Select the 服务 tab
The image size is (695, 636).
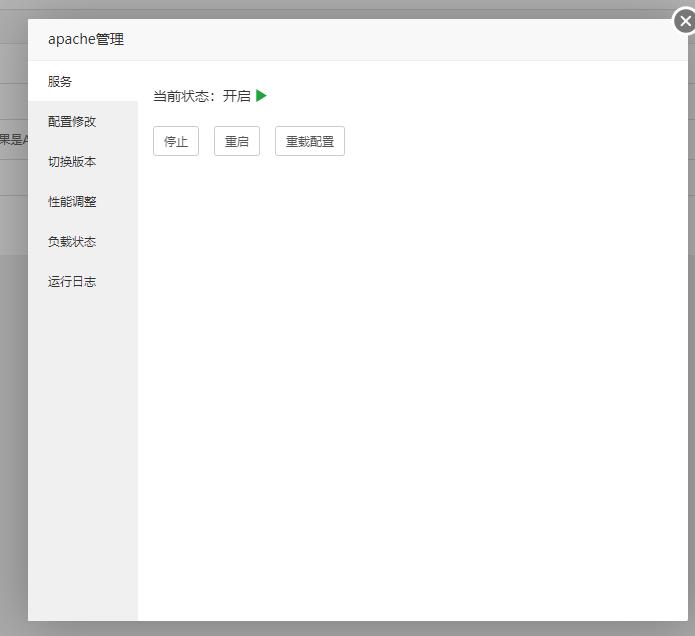[60, 81]
